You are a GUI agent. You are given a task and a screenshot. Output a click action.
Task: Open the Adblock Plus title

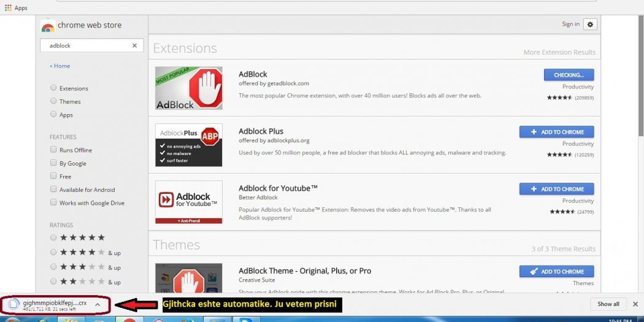261,131
